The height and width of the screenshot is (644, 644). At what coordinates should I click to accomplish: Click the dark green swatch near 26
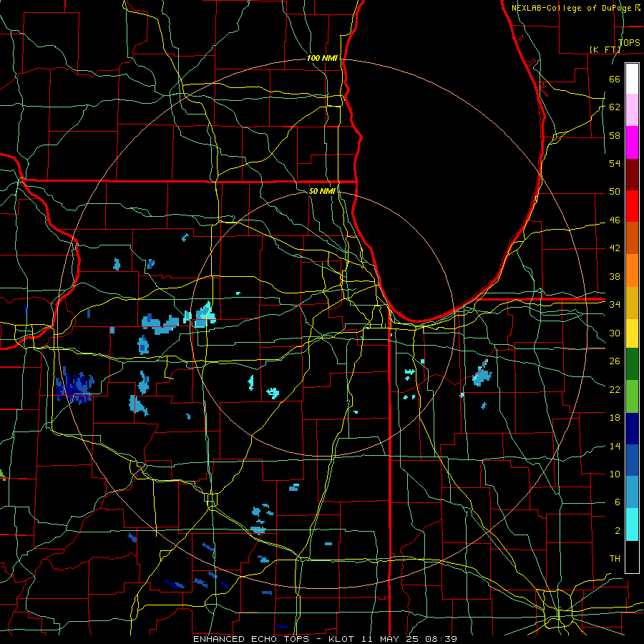[632, 364]
